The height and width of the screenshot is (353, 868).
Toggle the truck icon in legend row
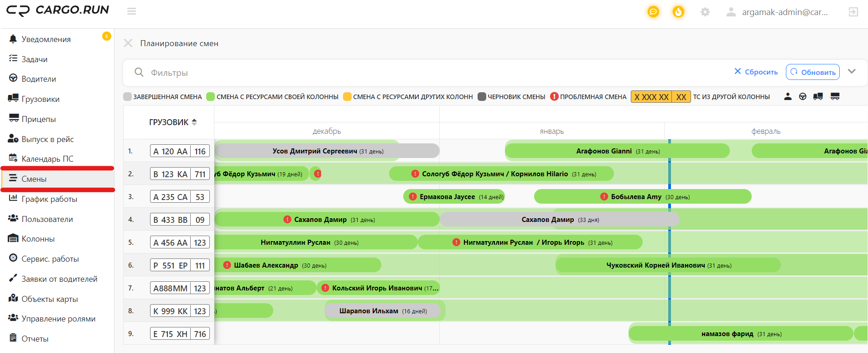pyautogui.click(x=818, y=96)
